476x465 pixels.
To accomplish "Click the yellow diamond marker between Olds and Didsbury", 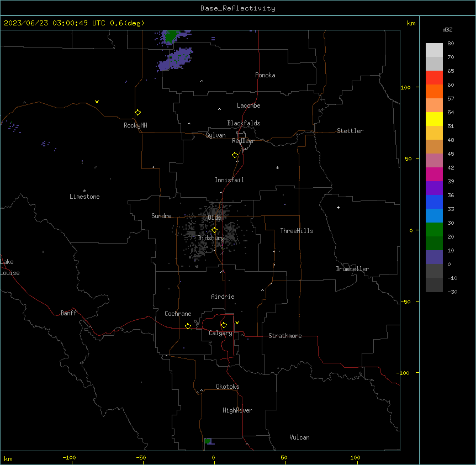I will point(214,230).
